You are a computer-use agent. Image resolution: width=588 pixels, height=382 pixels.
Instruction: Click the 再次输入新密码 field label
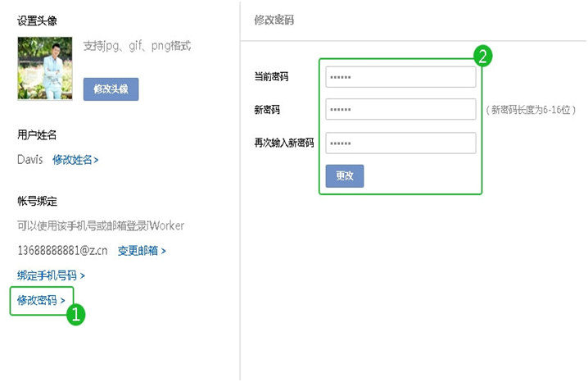(284, 143)
